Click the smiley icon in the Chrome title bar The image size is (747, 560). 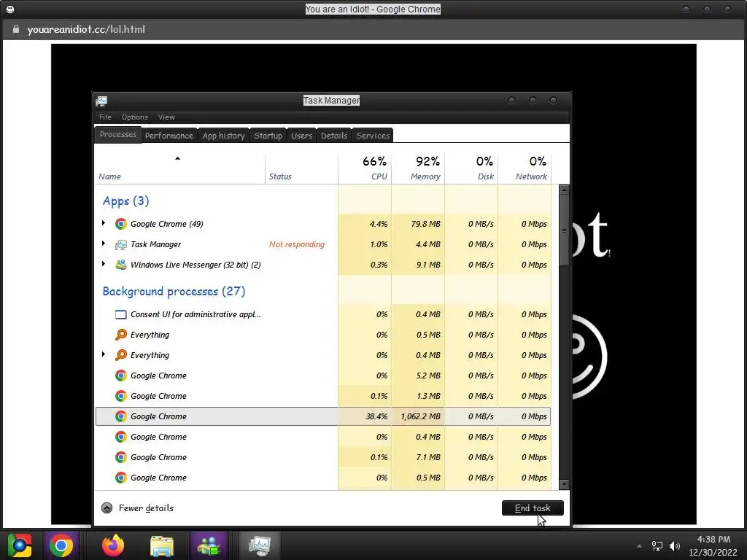coord(10,9)
